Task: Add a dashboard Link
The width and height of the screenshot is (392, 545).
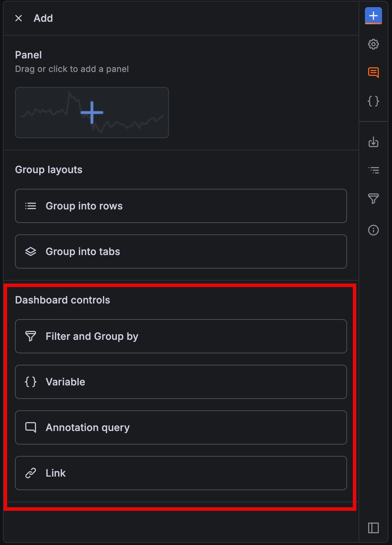Action: click(181, 473)
